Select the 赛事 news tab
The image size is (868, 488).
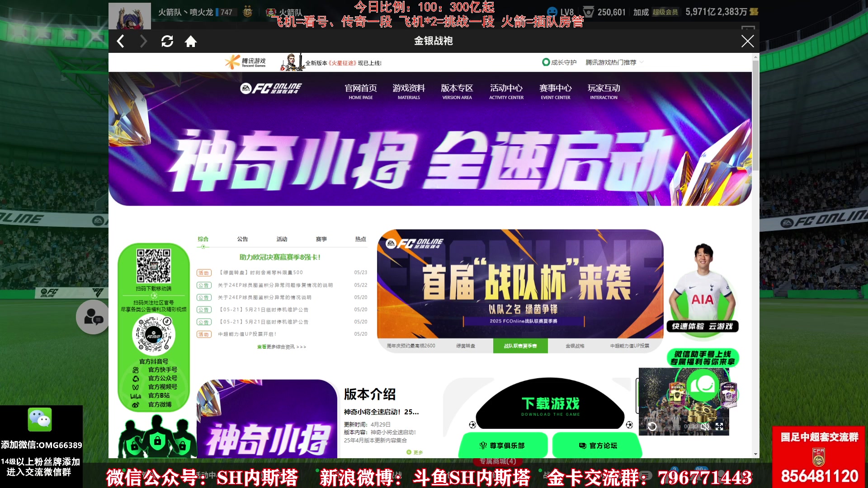(321, 239)
